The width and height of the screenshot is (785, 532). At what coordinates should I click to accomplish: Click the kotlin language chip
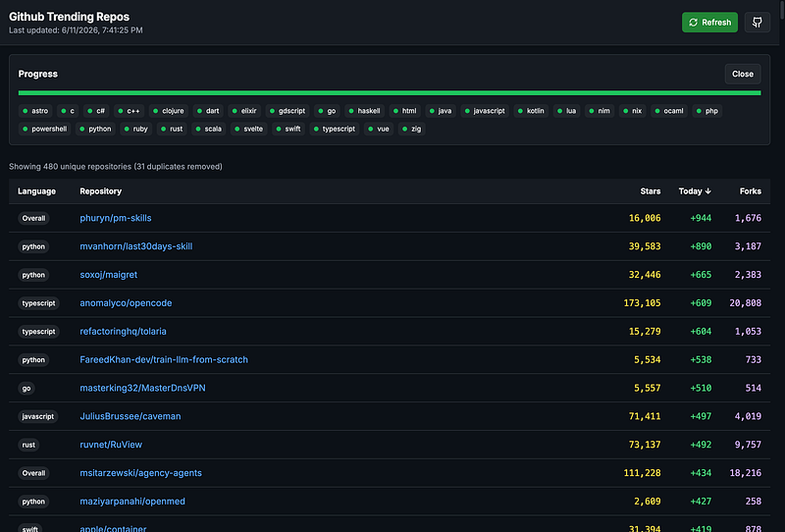[531, 111]
